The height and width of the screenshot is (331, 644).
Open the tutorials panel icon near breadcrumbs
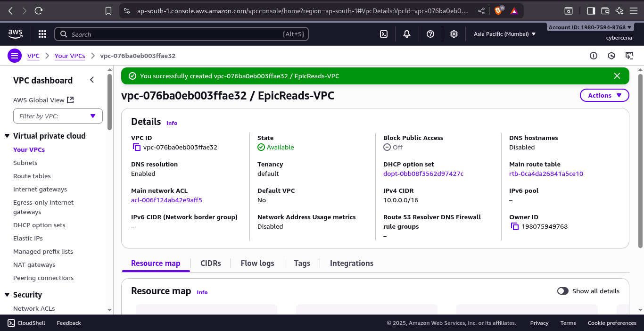(x=629, y=56)
